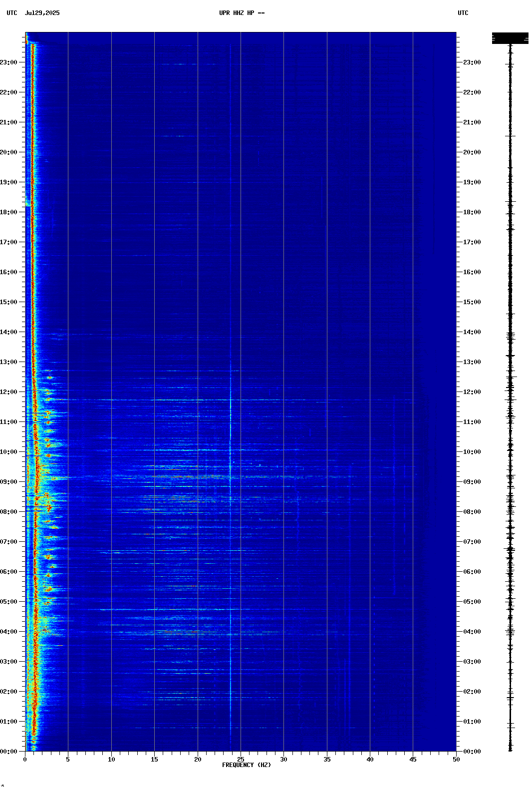
Task: Click 23:00 on the right time axis
Action: pyautogui.click(x=472, y=62)
